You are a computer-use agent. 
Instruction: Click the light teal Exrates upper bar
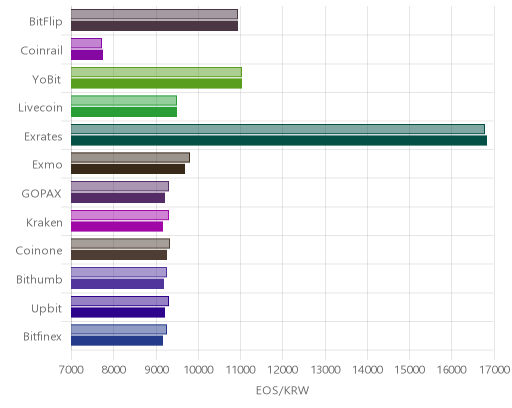278,129
